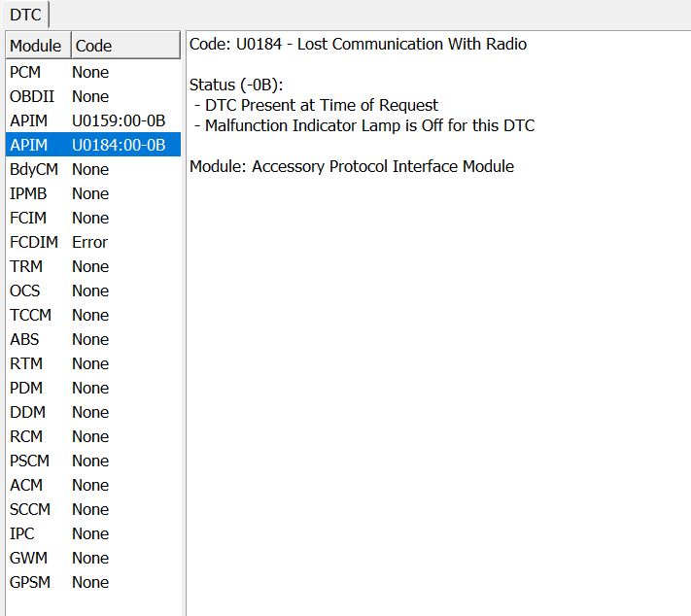Image resolution: width=691 pixels, height=616 pixels.
Task: Select the IPMB module row
Action: point(93,193)
